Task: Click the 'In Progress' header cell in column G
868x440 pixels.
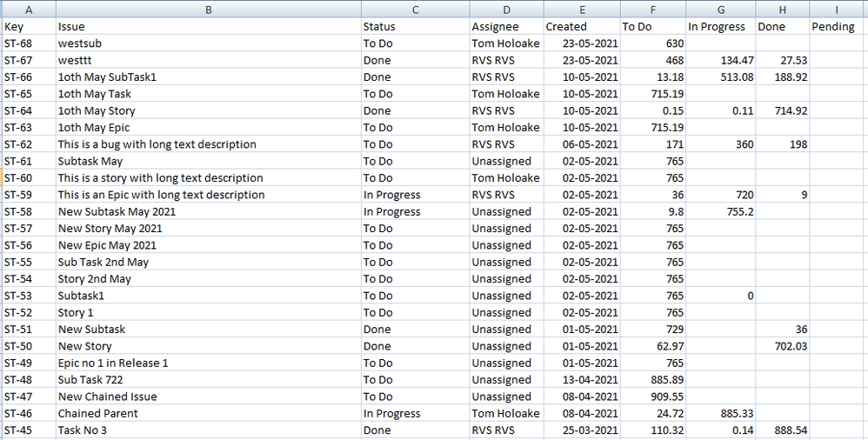Action: (721, 27)
